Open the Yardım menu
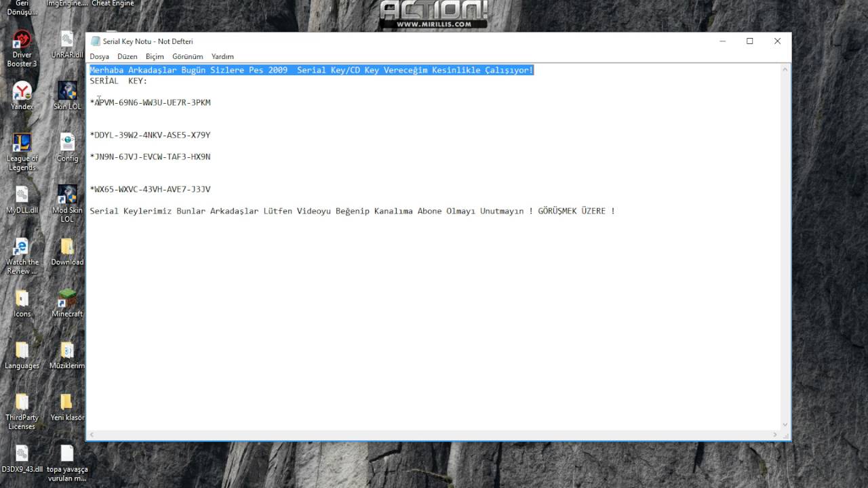 pos(222,56)
